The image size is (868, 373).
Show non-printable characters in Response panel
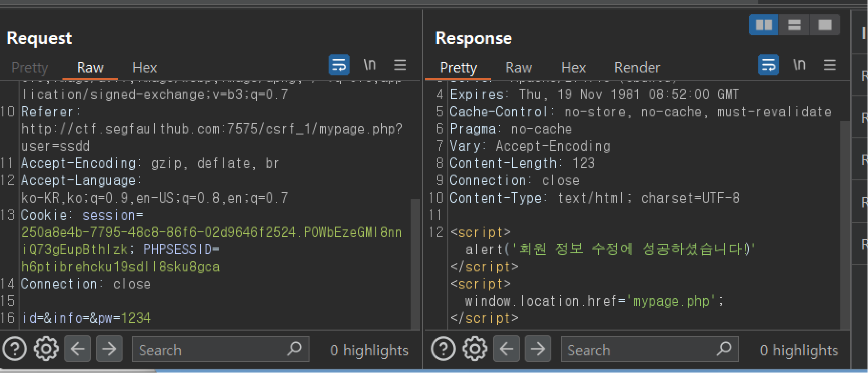tap(799, 65)
